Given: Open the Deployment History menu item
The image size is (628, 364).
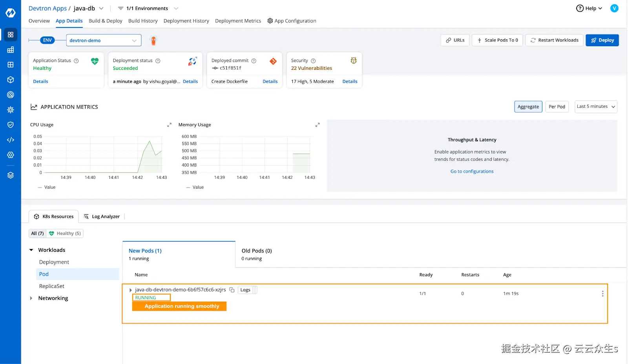Looking at the screenshot, I should pos(186,21).
